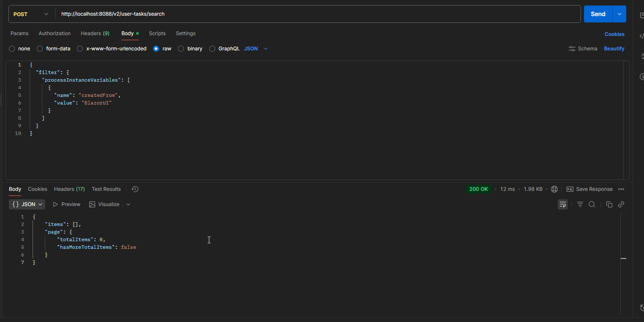
Task: Toggle word wrap in the response viewer
Action: click(562, 204)
